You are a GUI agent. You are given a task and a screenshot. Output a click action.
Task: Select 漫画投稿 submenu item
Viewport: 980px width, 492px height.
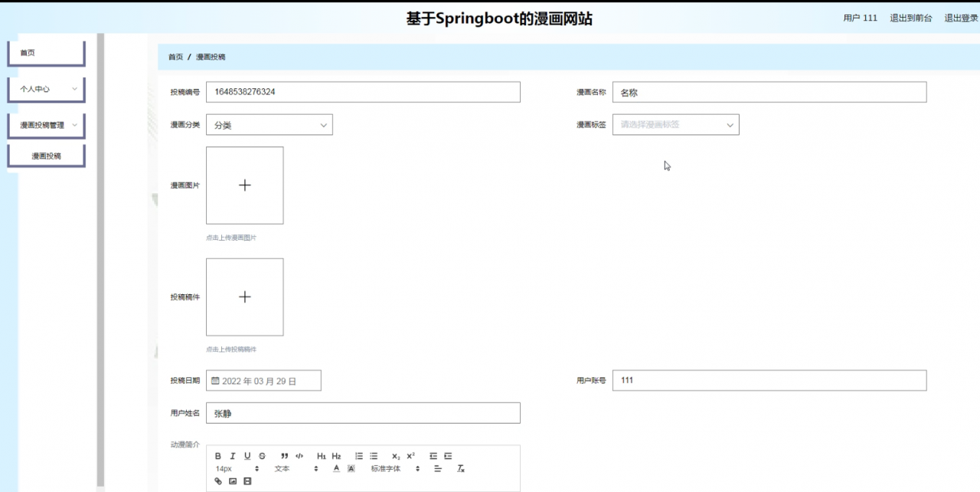(46, 156)
